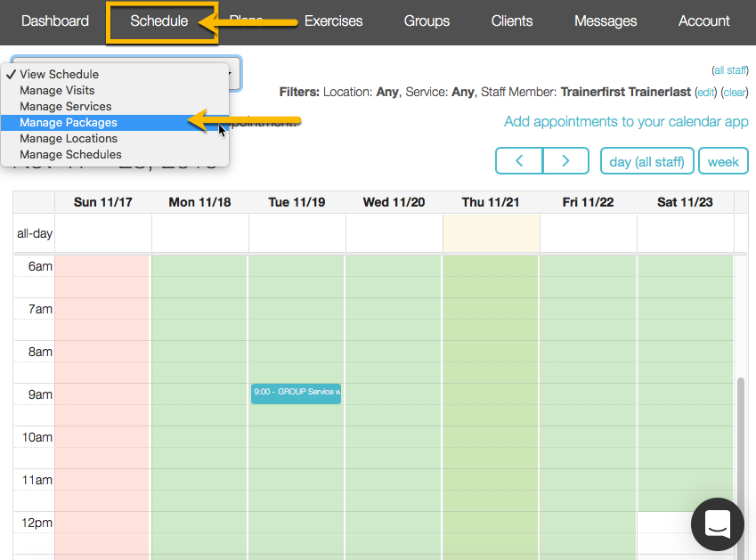Go to previous week with left arrow
The height and width of the screenshot is (560, 756).
(x=518, y=161)
